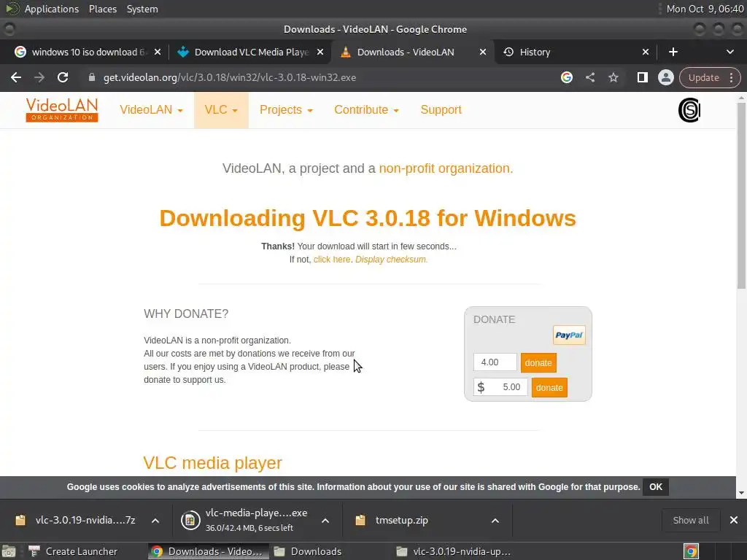Expand options for tmsetup.zip download

click(495, 521)
